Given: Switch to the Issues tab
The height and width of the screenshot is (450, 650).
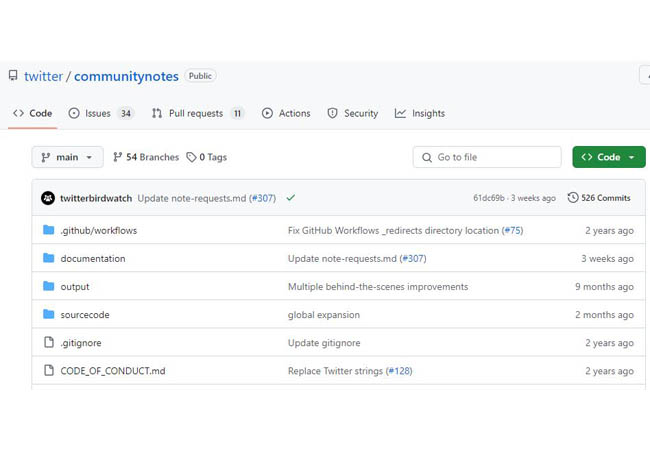Looking at the screenshot, I should click(x=100, y=113).
